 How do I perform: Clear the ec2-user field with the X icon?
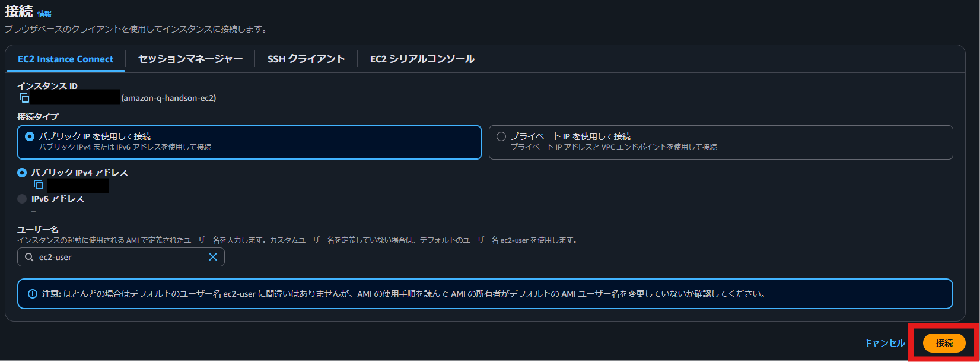pos(213,257)
